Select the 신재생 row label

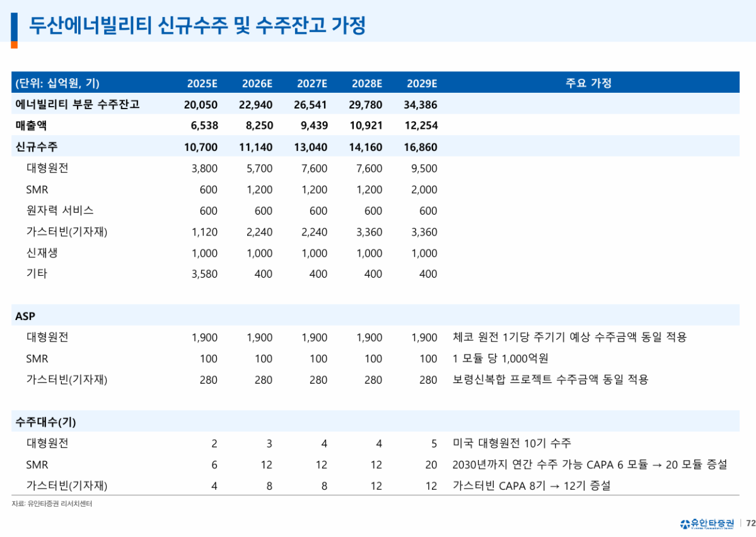42,253
